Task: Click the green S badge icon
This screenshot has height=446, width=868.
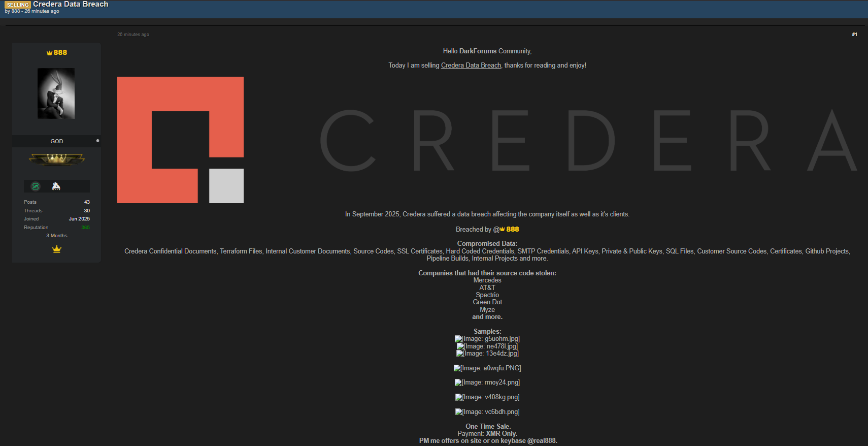Action: [36, 186]
